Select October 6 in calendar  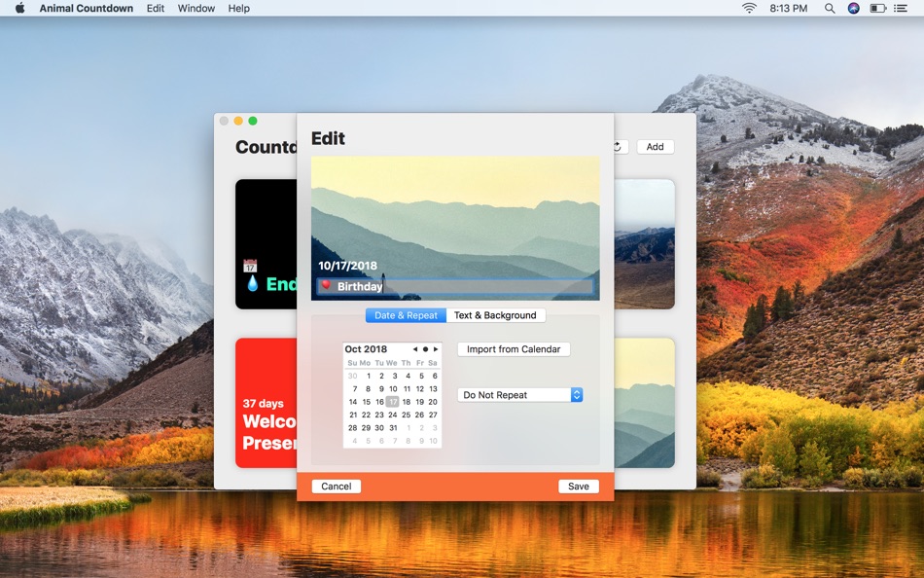(x=435, y=376)
